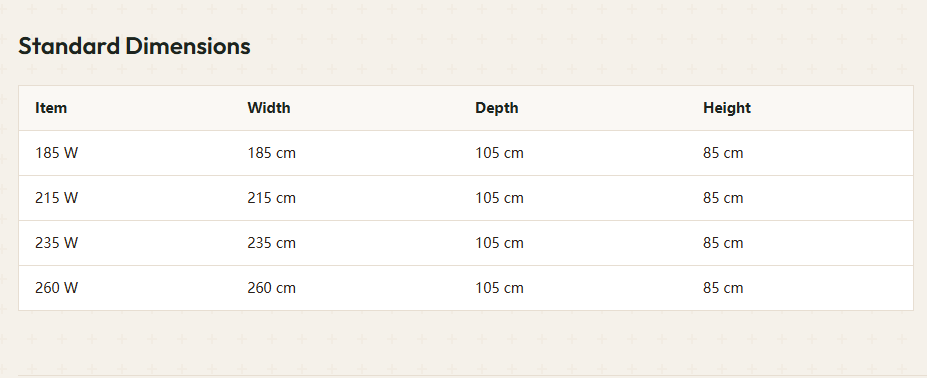This screenshot has height=378, width=927.
Task: Select the 215 cm width value
Action: coord(271,198)
